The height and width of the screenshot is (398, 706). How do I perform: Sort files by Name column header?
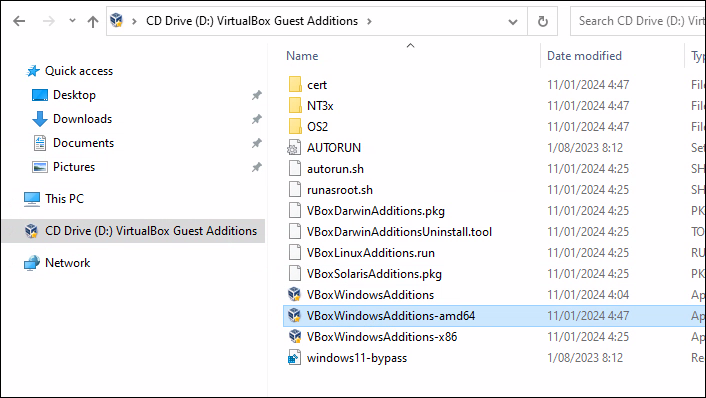[x=302, y=56]
